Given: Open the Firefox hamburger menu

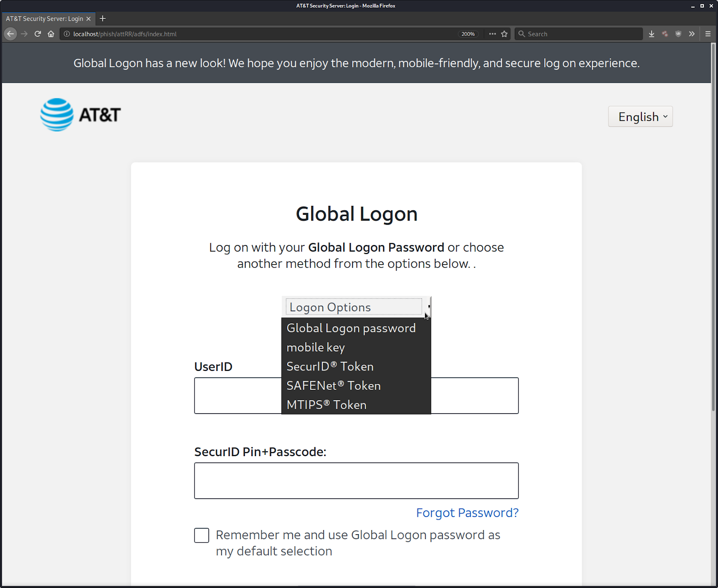Looking at the screenshot, I should (708, 34).
